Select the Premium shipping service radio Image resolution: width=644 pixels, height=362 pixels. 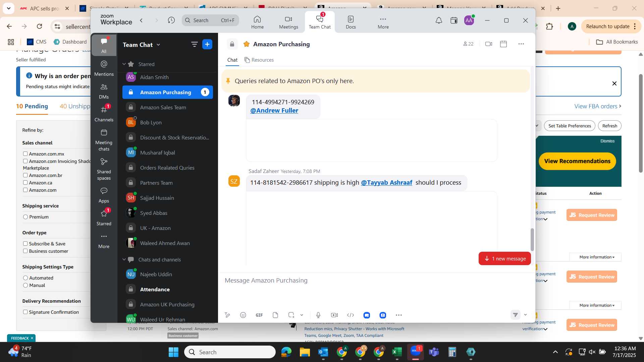coord(25,217)
